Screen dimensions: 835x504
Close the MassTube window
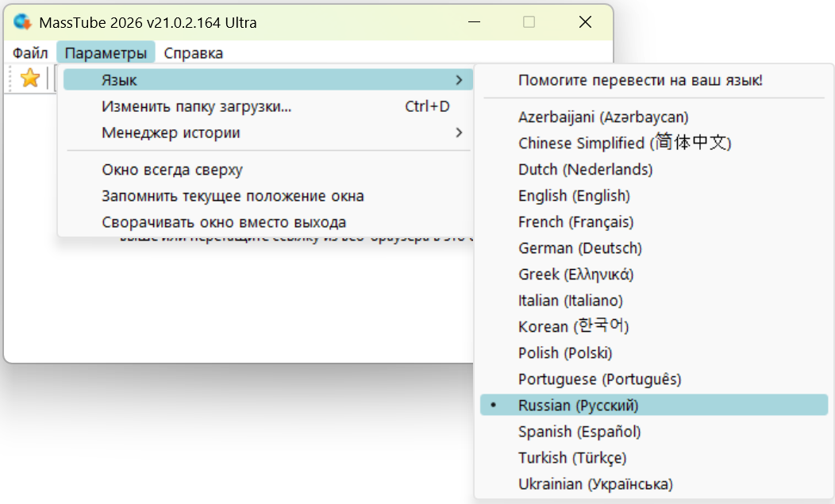tap(585, 22)
